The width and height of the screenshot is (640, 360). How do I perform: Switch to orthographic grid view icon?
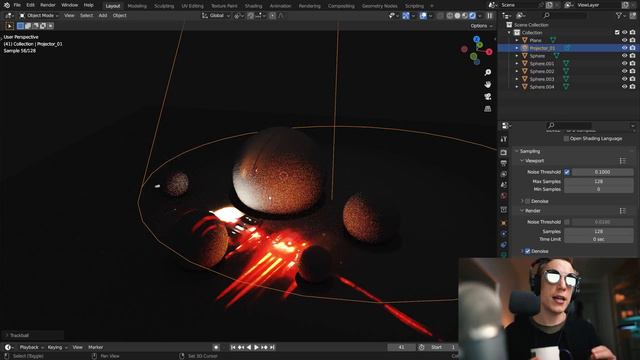point(488,109)
